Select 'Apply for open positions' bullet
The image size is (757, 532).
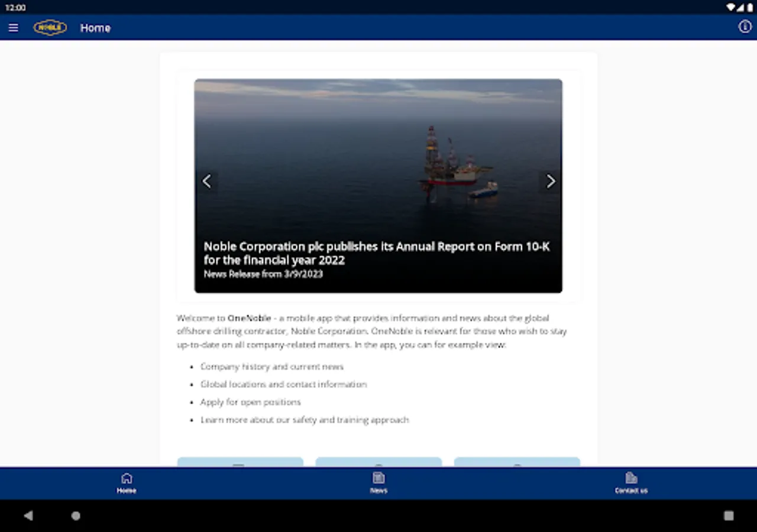pyautogui.click(x=251, y=402)
